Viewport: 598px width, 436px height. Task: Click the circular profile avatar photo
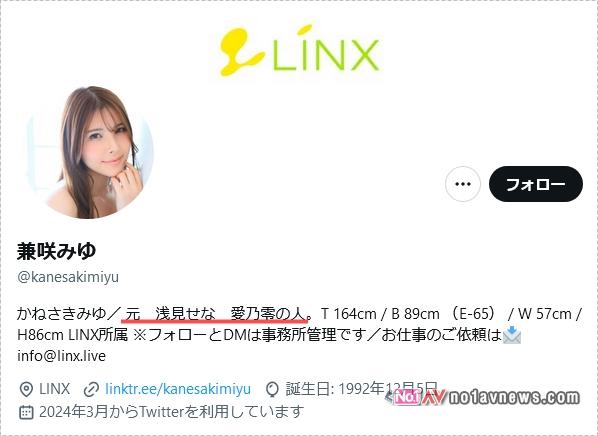[90, 152]
